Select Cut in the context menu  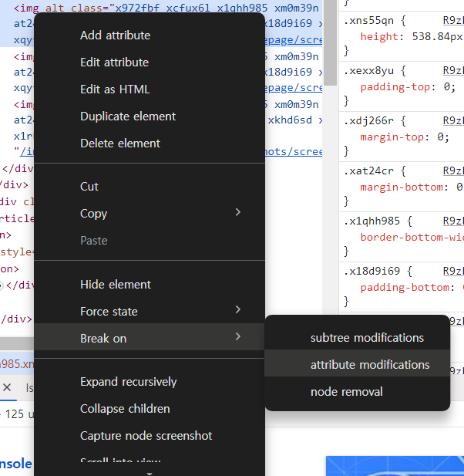coord(89,187)
